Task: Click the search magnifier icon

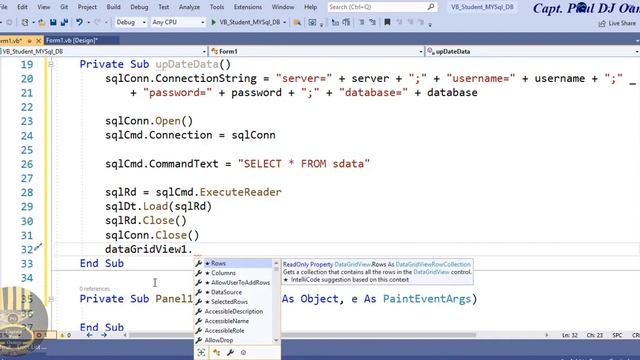Action: tap(431, 7)
